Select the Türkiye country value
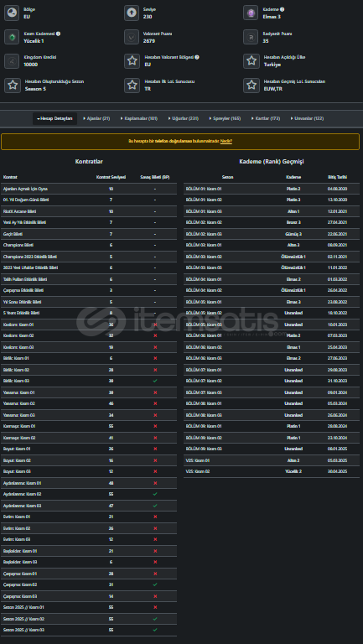This screenshot has width=363, height=644. click(x=272, y=65)
